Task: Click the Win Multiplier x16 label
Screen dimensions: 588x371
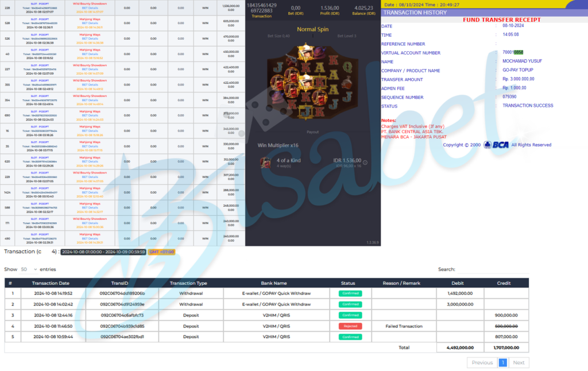Action: pyautogui.click(x=278, y=145)
